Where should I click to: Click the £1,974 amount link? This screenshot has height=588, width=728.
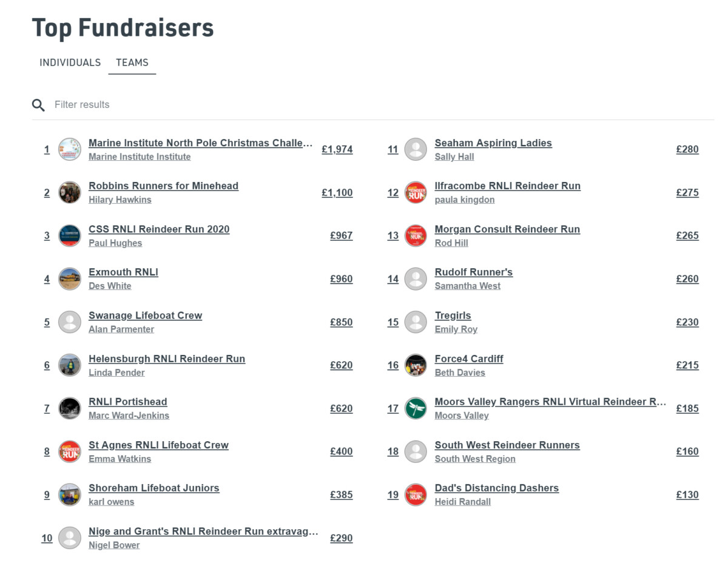pos(337,149)
